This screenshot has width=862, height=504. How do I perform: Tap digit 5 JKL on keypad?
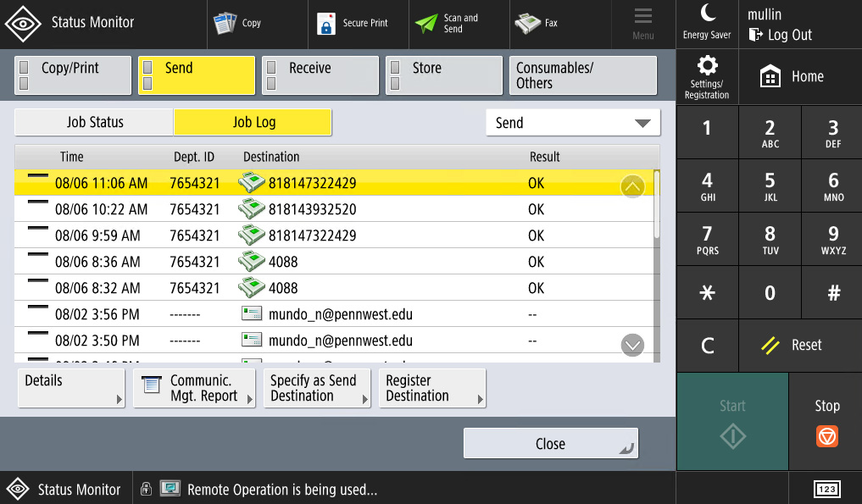[770, 186]
